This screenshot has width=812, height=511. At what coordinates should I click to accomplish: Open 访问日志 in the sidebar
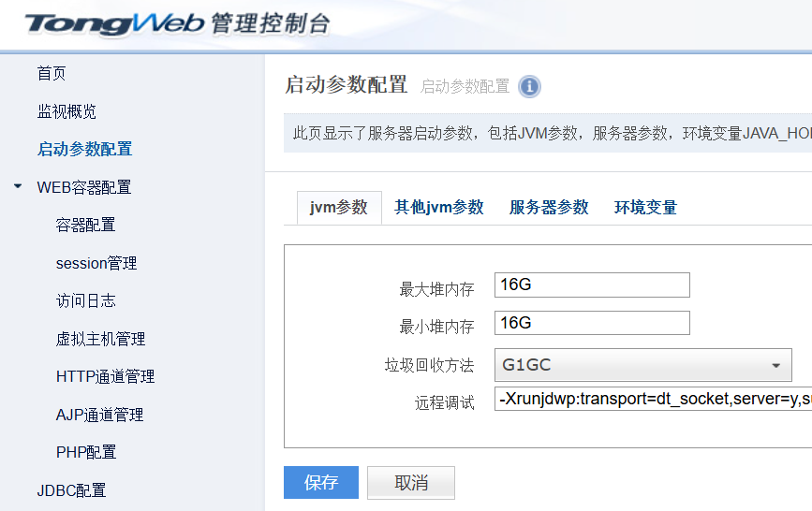coord(85,300)
